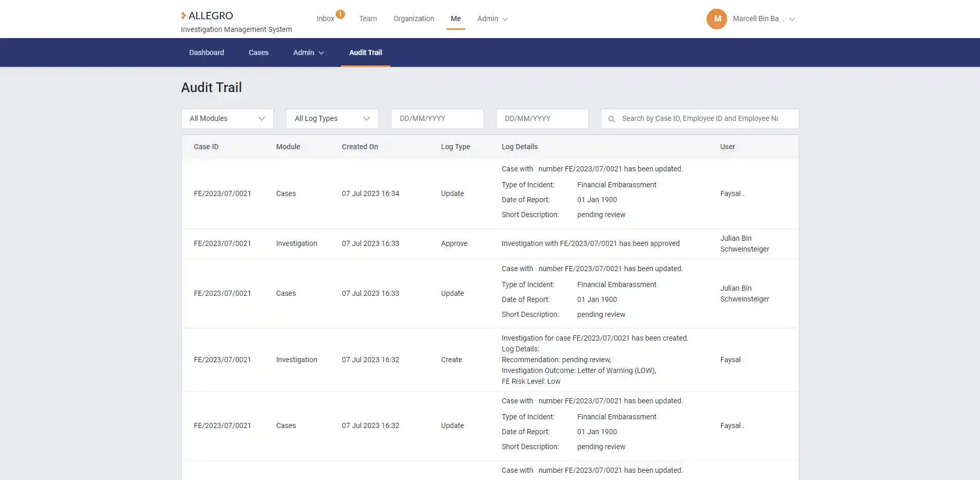Viewport: 980px width, 480px height.
Task: Click 'Investigation with FE/2023/07/0021 has been approved'
Action: (x=591, y=243)
